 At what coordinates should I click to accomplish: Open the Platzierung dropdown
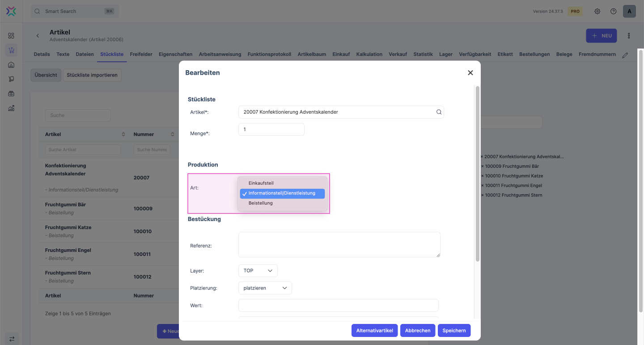(x=265, y=288)
